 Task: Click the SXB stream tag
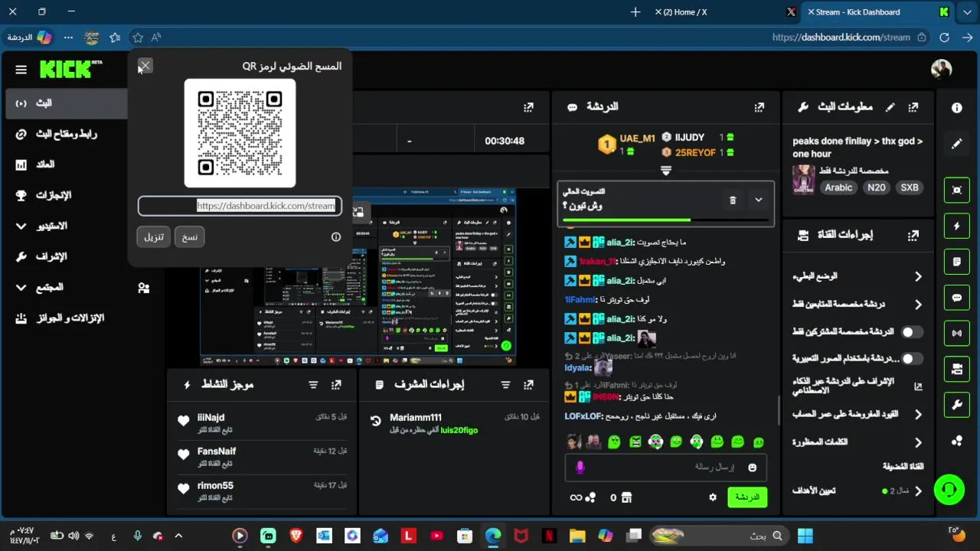tap(910, 187)
